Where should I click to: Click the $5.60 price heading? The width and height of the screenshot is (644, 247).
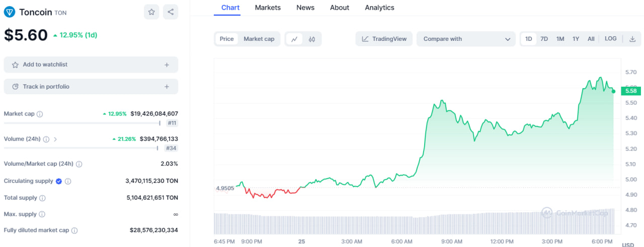(x=26, y=35)
